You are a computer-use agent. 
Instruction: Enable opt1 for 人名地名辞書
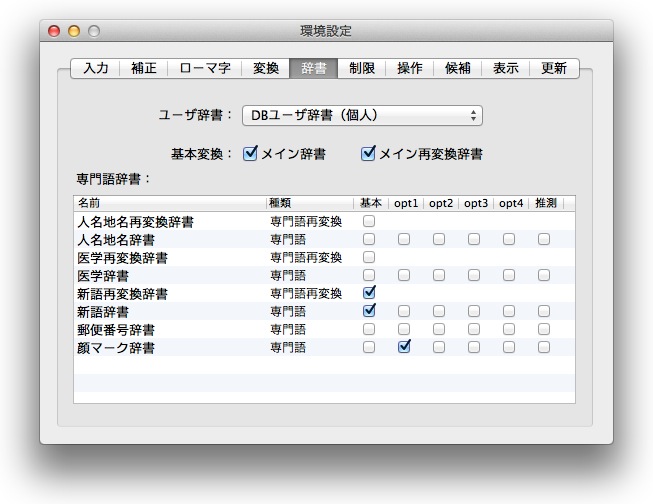[404, 239]
